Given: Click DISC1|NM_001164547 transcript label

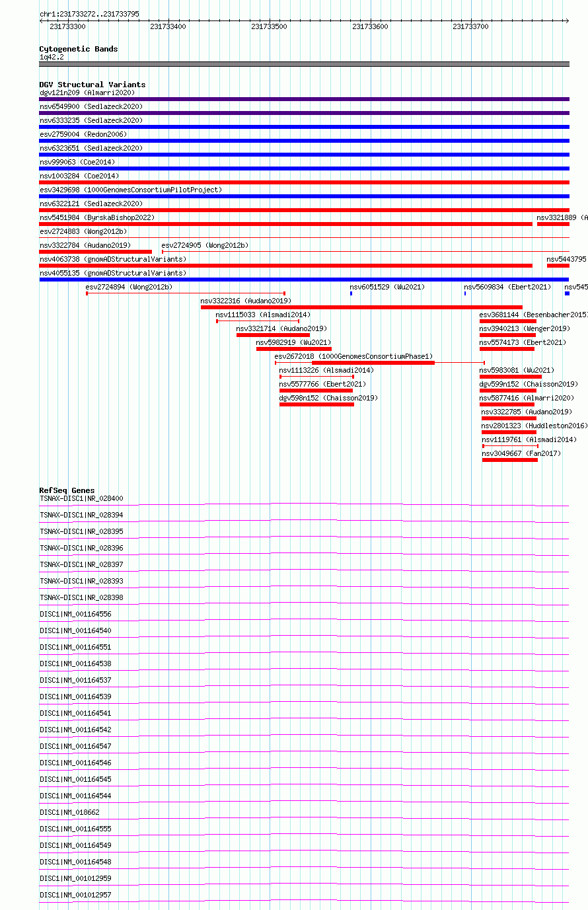Looking at the screenshot, I should pyautogui.click(x=75, y=746).
